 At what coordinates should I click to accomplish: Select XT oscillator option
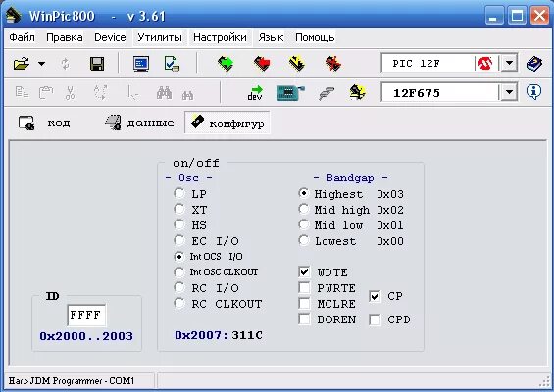179,209
